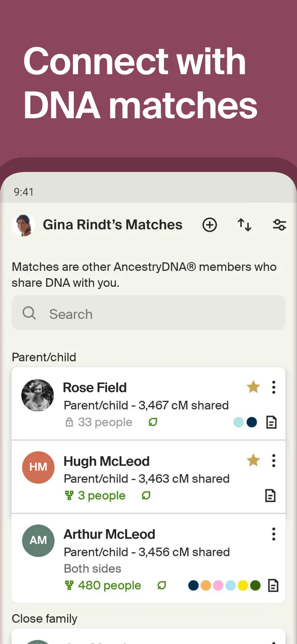This screenshot has height=644, width=297.
Task: Tap the 3 people link under Hugh McLeod
Action: 102,496
